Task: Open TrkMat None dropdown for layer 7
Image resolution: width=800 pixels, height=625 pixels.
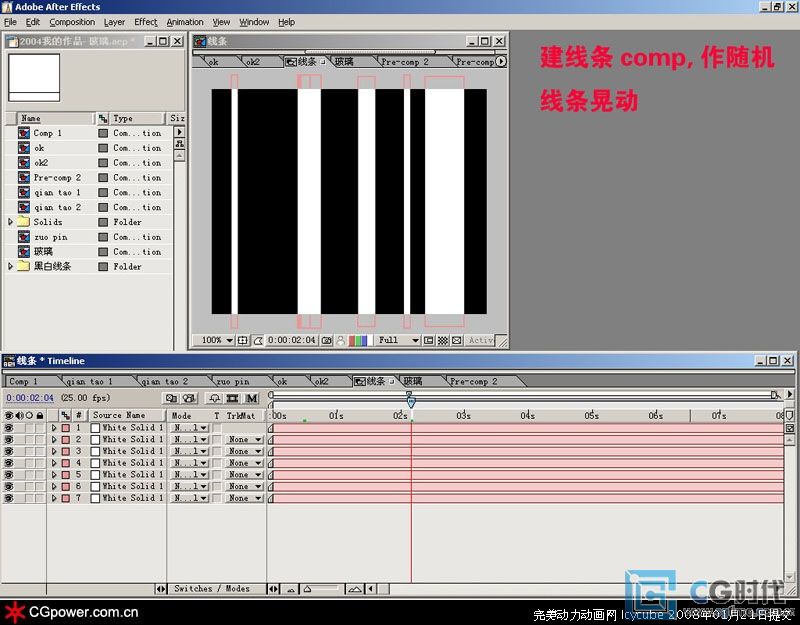Action: pyautogui.click(x=244, y=498)
